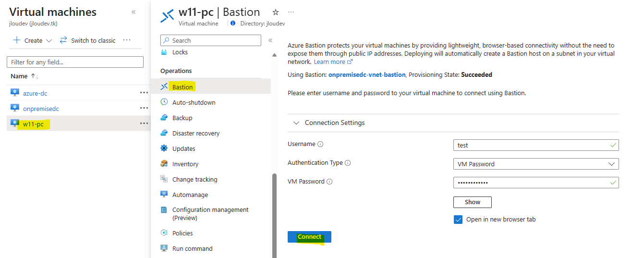Click the Auto-shutdown clock icon
Screen dimensions: 644x258
coord(164,102)
